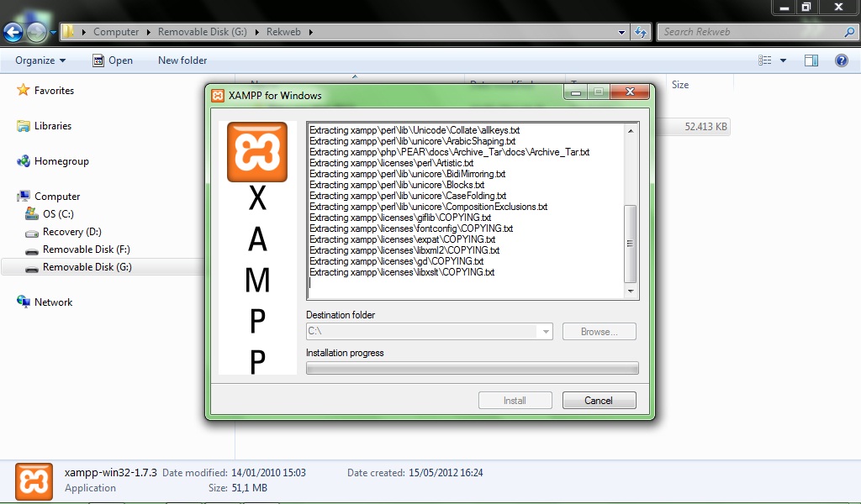Cancel the XAMPP extraction
861x504 pixels.
click(599, 400)
